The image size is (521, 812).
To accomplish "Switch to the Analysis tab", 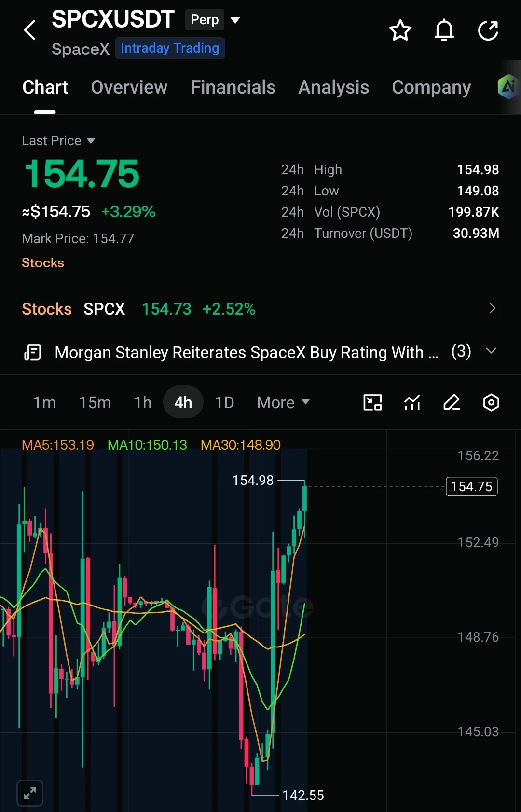I will 334,87.
